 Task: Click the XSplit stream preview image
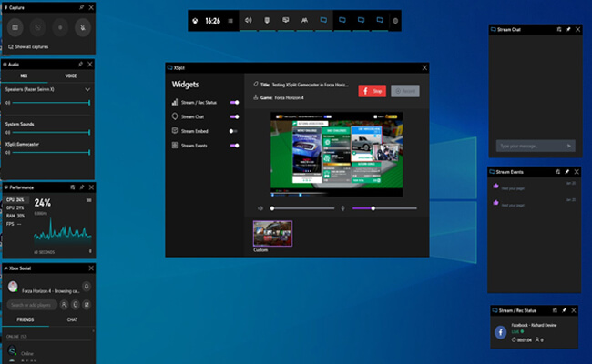coord(336,154)
